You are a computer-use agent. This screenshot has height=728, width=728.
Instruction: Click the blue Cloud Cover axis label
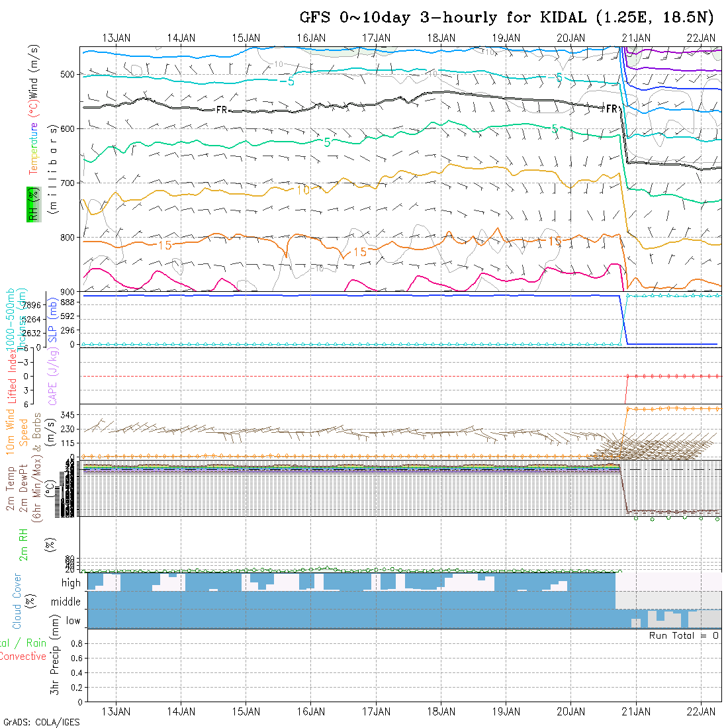tap(16, 601)
